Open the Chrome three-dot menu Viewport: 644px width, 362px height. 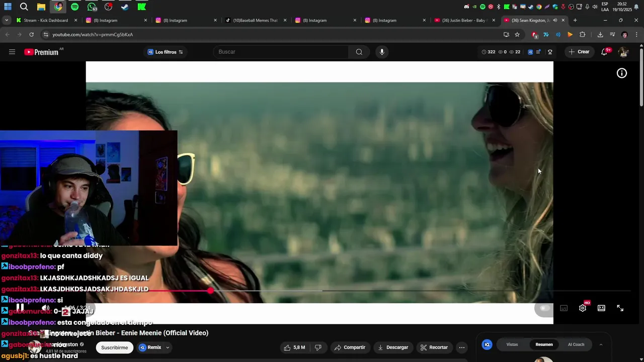click(636, 35)
